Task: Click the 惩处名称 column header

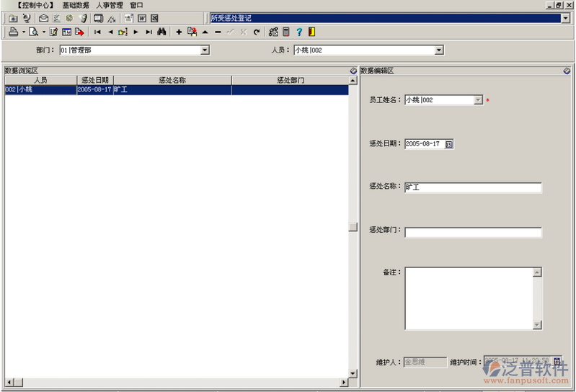Action: coord(172,81)
